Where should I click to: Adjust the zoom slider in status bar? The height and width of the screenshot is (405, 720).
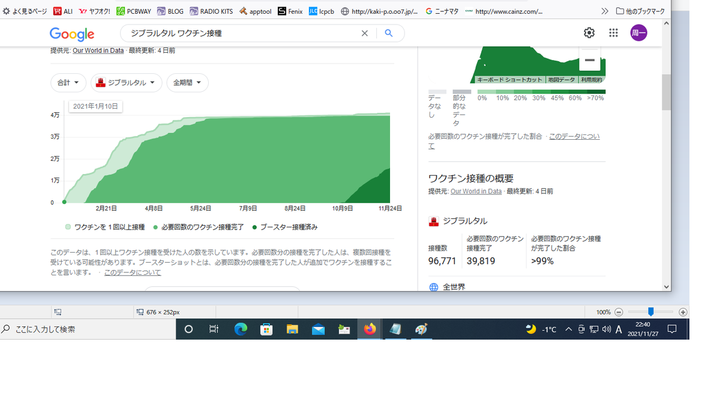point(651,312)
